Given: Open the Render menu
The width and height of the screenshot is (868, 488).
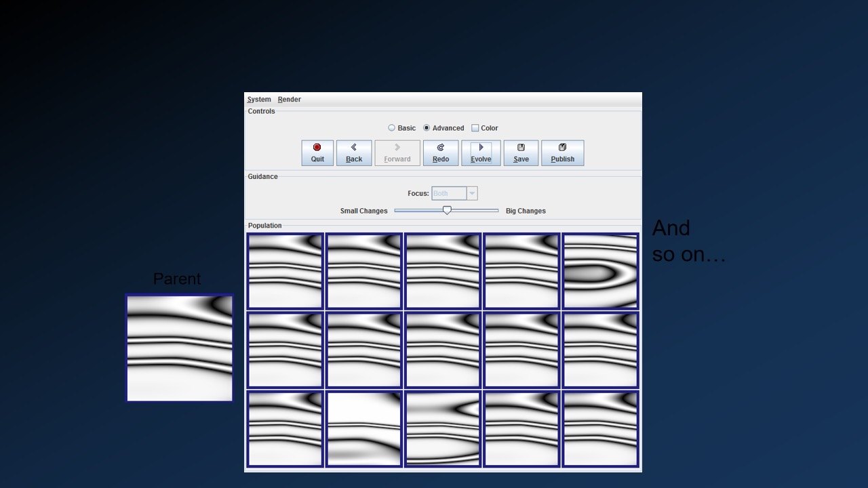Looking at the screenshot, I should tap(290, 100).
